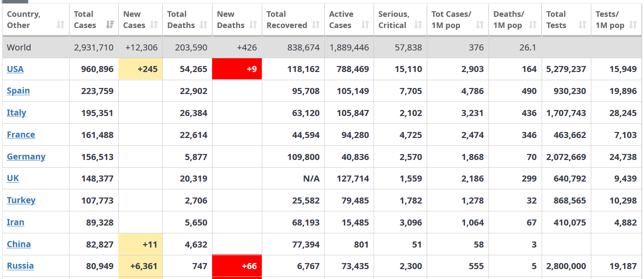Select World recovered 838,674

304,47
